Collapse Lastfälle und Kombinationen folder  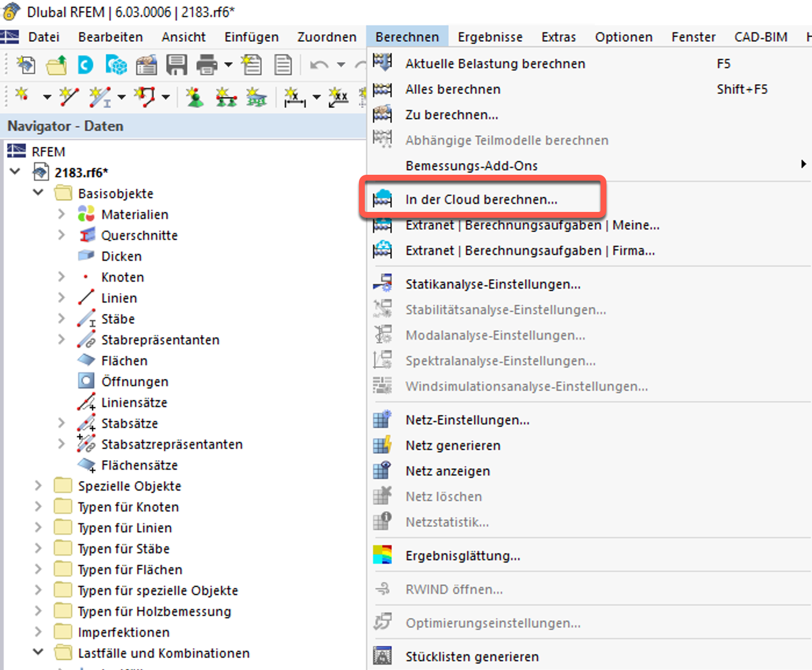[38, 653]
